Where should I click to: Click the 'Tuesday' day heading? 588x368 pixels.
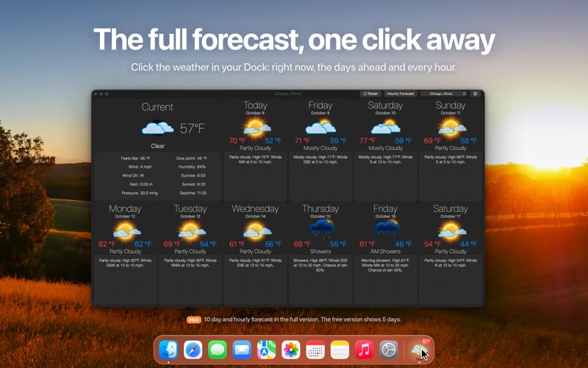[x=190, y=209]
